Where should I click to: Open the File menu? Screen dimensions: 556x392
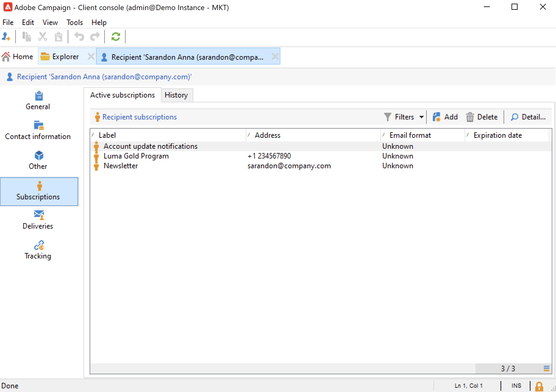click(x=8, y=23)
